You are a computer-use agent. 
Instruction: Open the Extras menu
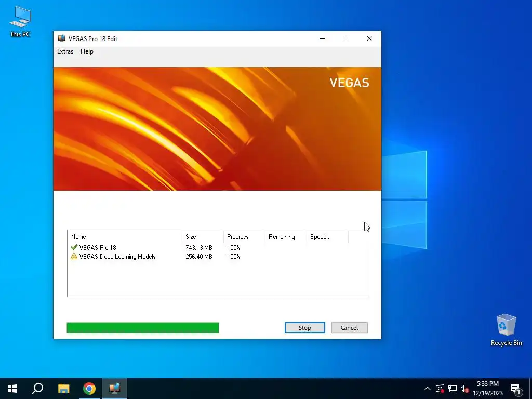point(65,51)
